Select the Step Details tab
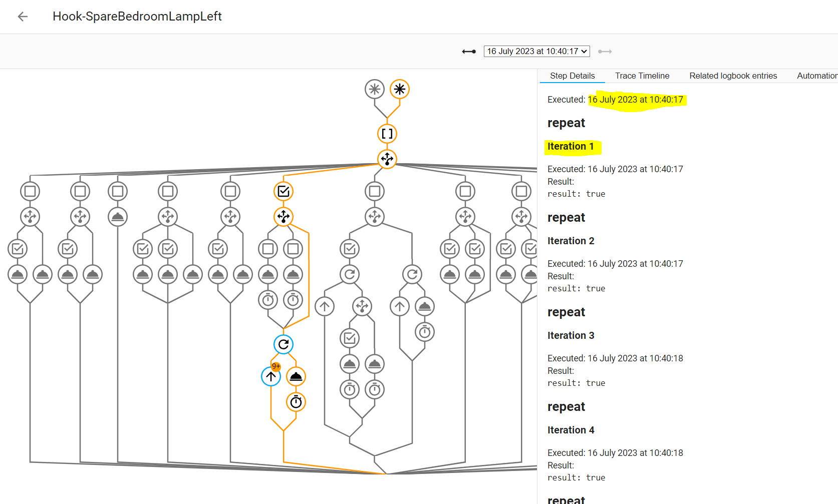The height and width of the screenshot is (504, 838). (572, 76)
